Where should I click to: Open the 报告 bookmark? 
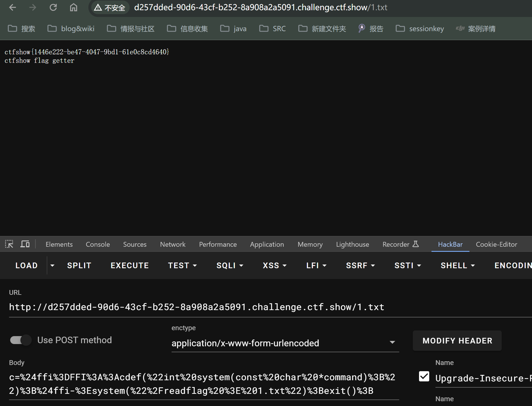tap(371, 29)
